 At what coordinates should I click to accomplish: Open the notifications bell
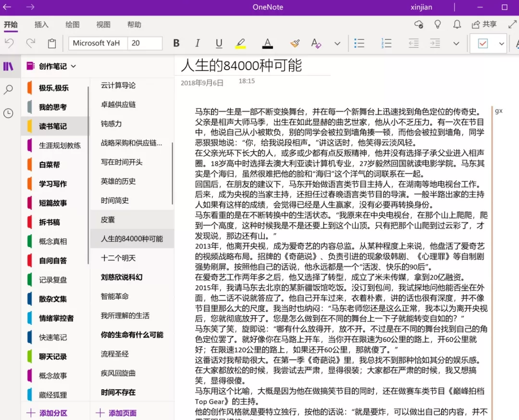tap(457, 24)
